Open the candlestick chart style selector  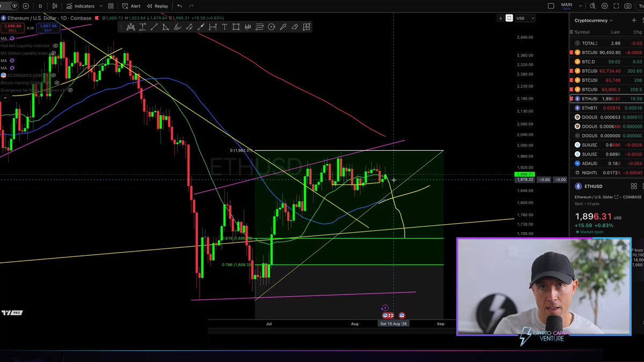(54, 6)
